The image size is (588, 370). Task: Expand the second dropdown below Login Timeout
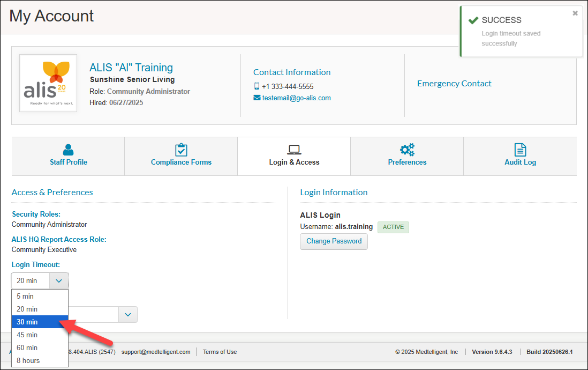click(128, 314)
